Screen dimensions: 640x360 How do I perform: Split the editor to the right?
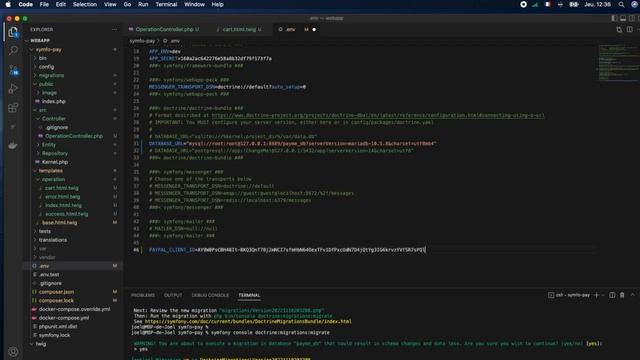629,29
